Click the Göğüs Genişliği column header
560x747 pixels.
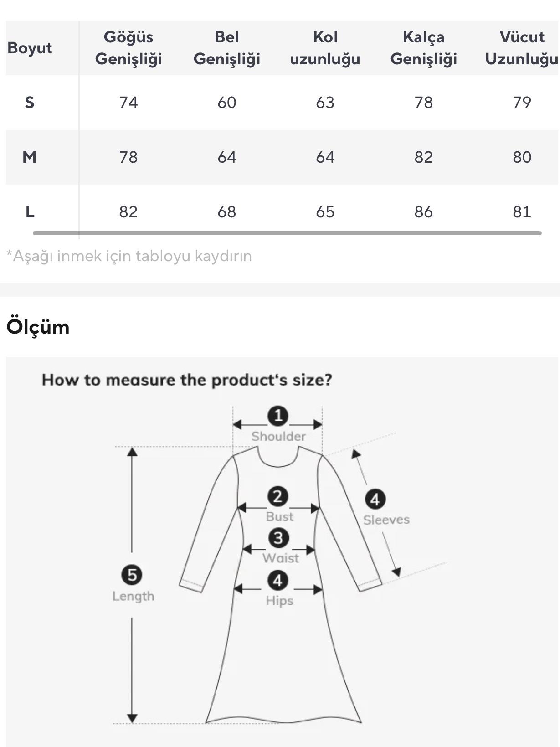click(x=128, y=48)
